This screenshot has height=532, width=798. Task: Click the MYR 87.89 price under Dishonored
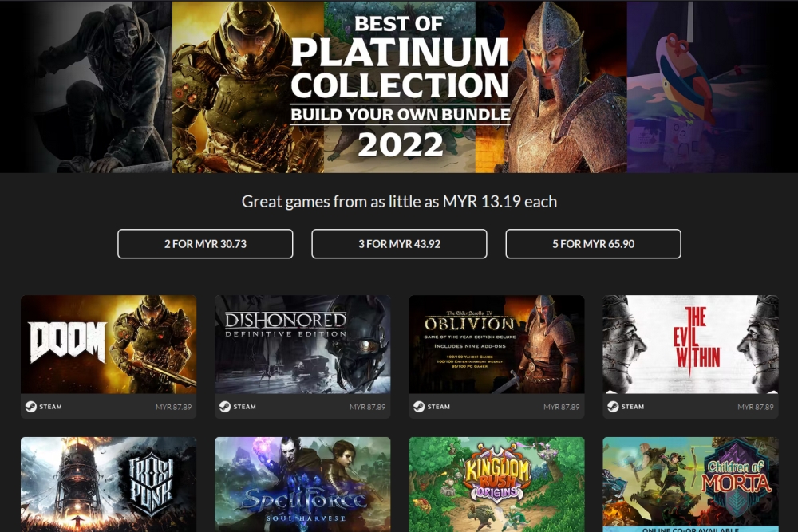pyautogui.click(x=367, y=407)
